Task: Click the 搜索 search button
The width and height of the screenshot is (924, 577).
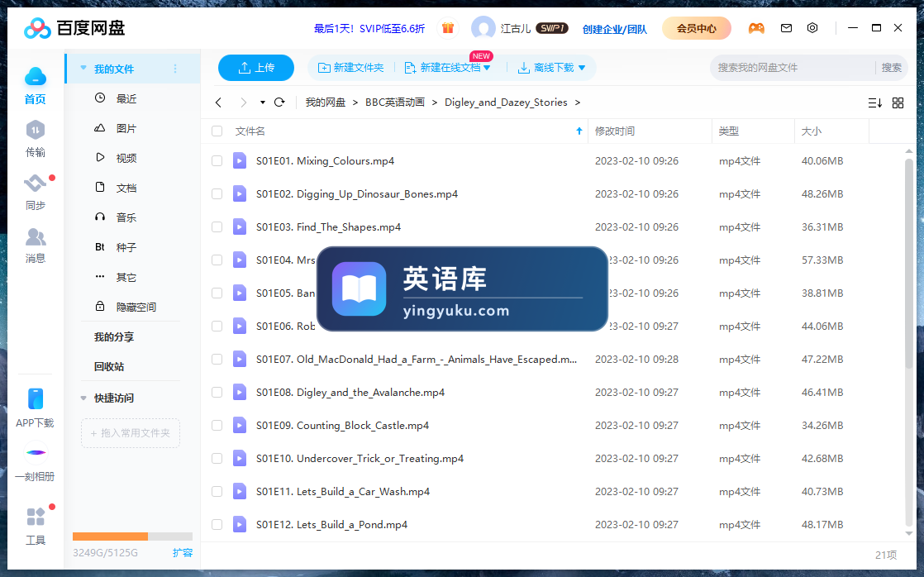Action: click(891, 68)
